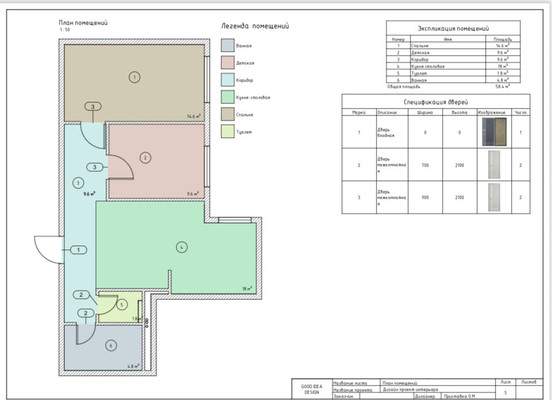The image size is (552, 400).
Task: Pick the Спальня beige legend swatch
Action: point(227,114)
